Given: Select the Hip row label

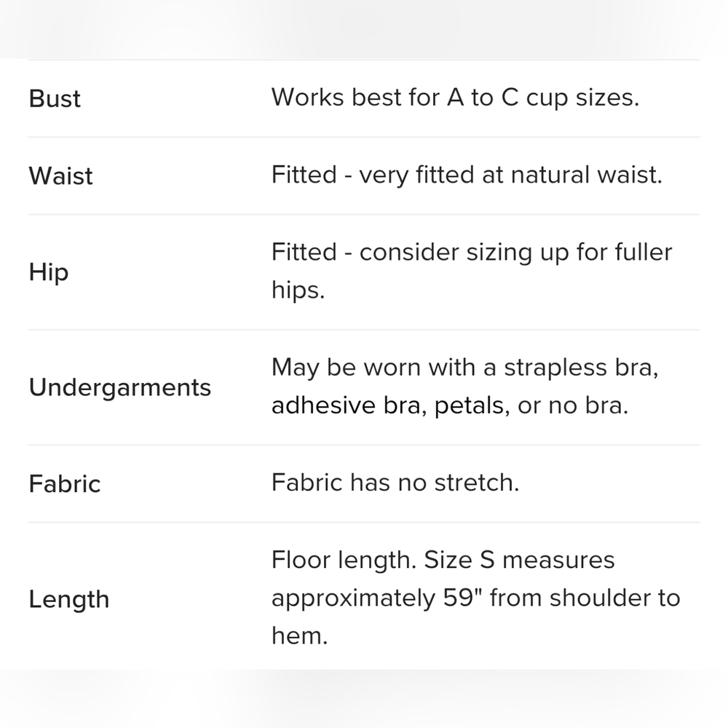Looking at the screenshot, I should 48,272.
